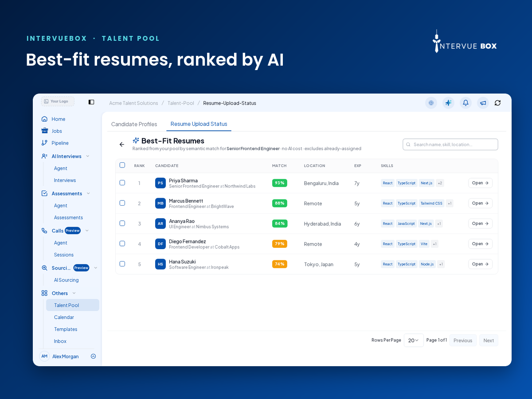Check the box for Ananya Rao
The width and height of the screenshot is (532, 399).
pyautogui.click(x=122, y=223)
